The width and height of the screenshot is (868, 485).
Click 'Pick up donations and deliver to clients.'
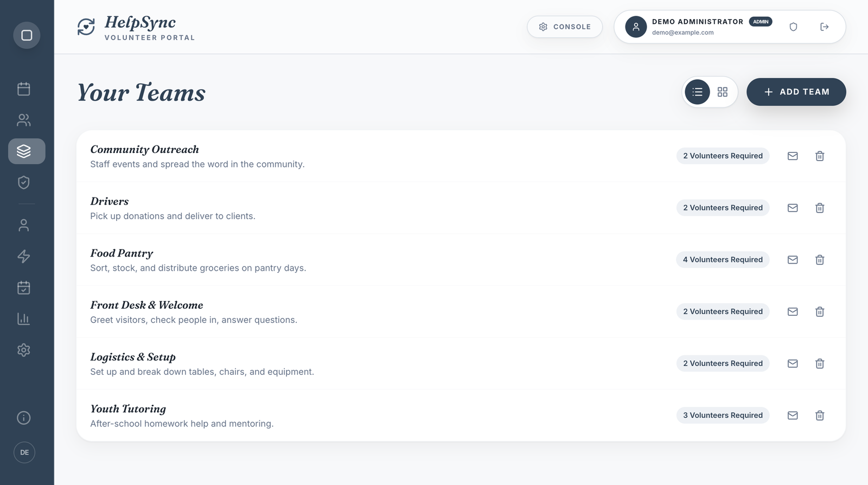click(x=173, y=216)
